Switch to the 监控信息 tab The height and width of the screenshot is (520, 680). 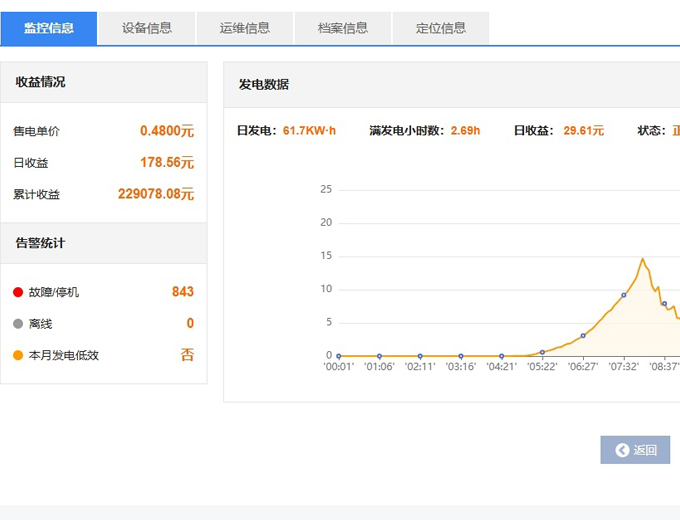(49, 28)
